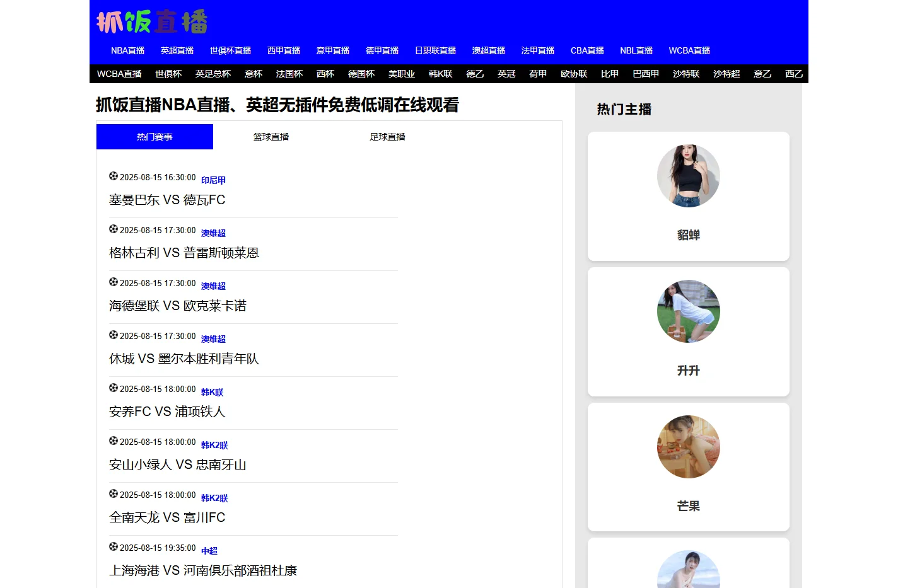Open NBA直播 in top navigation

click(x=128, y=50)
